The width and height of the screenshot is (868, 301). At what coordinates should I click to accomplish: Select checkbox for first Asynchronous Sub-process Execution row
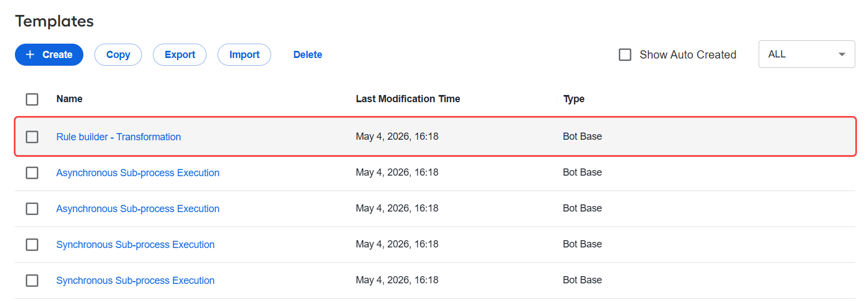(x=32, y=173)
